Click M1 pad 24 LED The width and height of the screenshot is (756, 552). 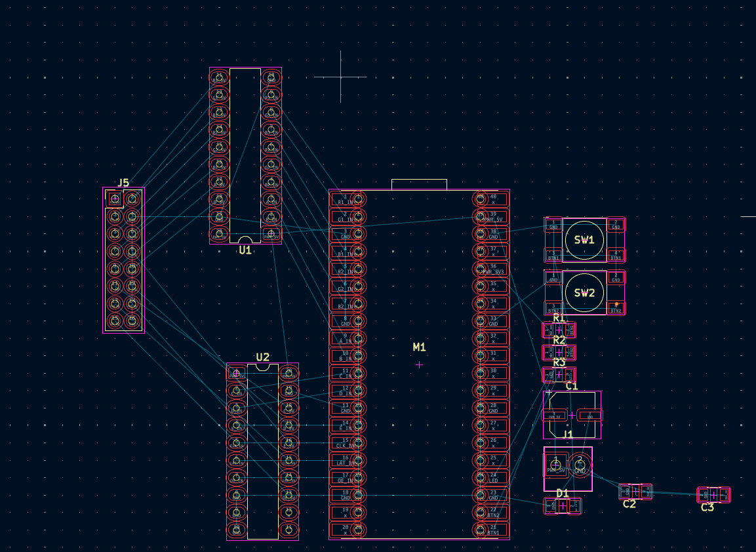tap(493, 478)
